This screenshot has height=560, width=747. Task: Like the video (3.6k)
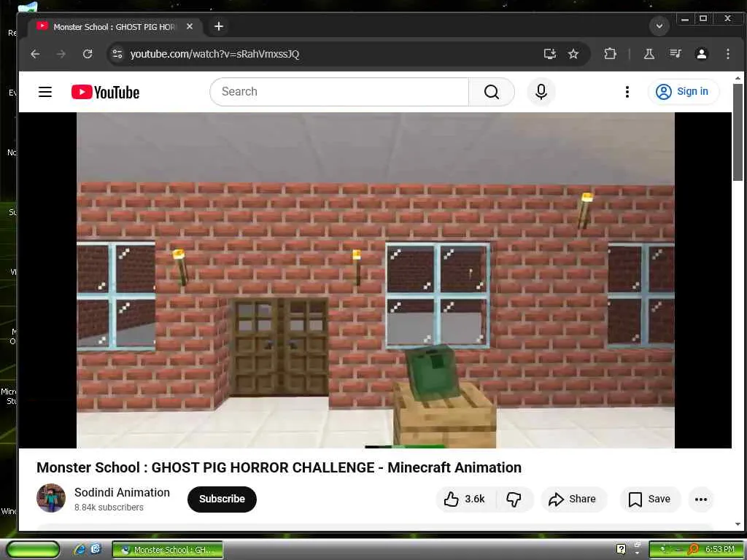[465, 499]
